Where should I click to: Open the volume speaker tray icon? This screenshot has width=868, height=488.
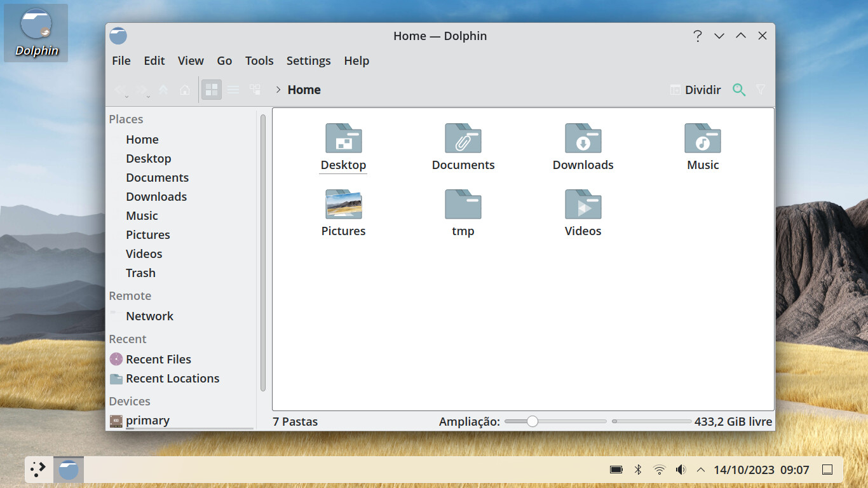click(681, 470)
